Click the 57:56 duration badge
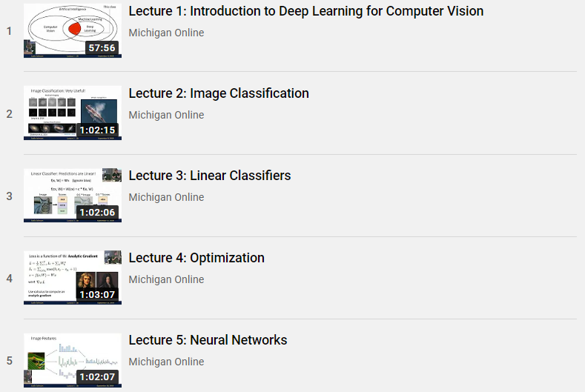The image size is (585, 392). 102,48
